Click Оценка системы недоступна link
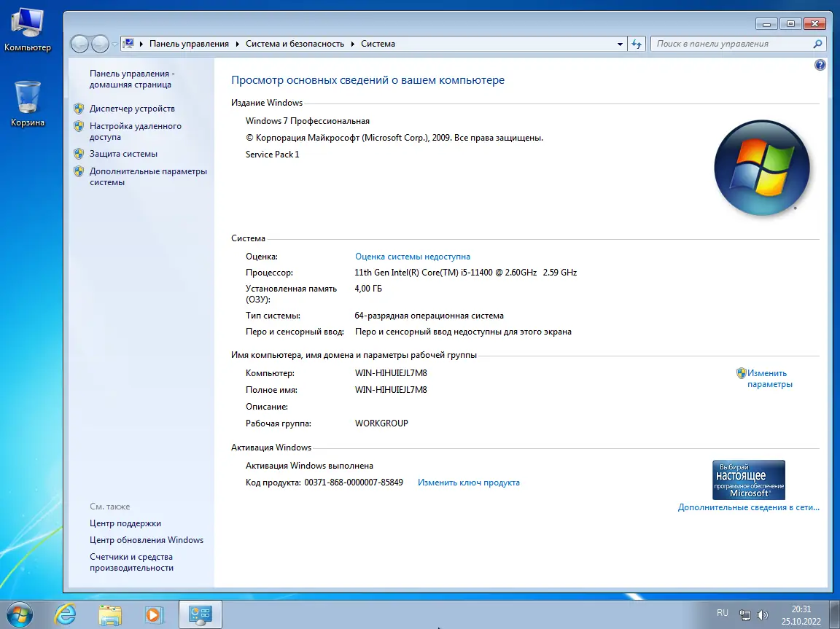This screenshot has width=840, height=629. 413,257
